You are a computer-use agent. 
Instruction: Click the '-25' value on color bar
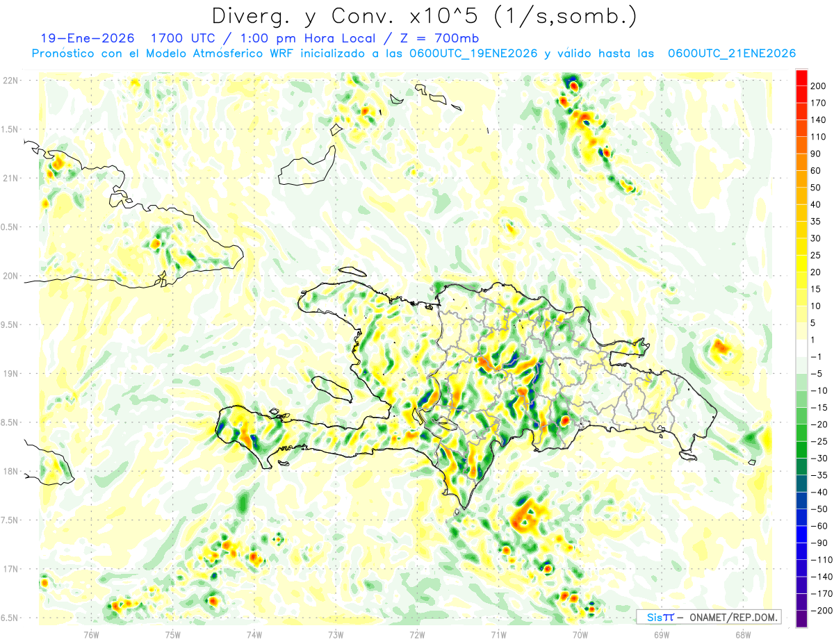tap(819, 441)
